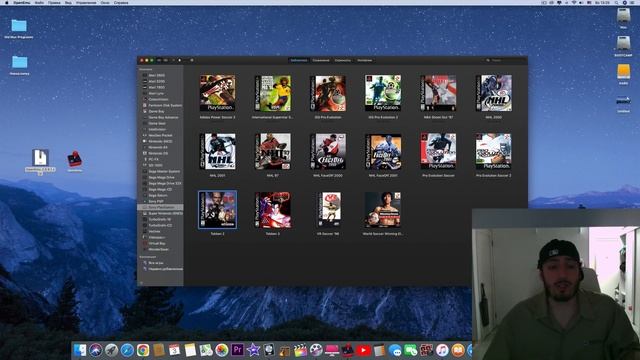
Task: Open Finder from the Dock
Action: coord(80,350)
